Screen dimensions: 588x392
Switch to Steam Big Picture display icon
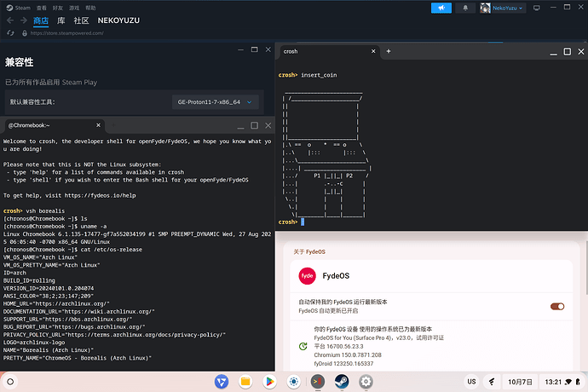[x=537, y=8]
